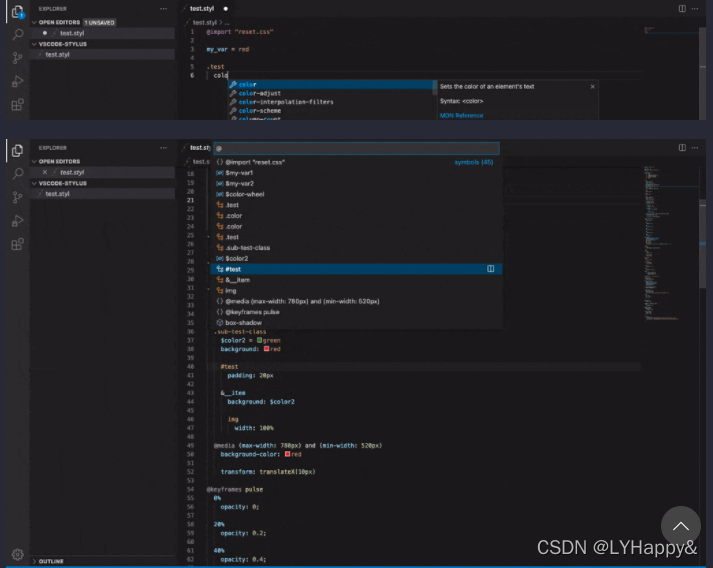Screen dimensions: 713x568
Task: Open test.styl under VSCODE-STYLUS in top window
Action: 102,55
